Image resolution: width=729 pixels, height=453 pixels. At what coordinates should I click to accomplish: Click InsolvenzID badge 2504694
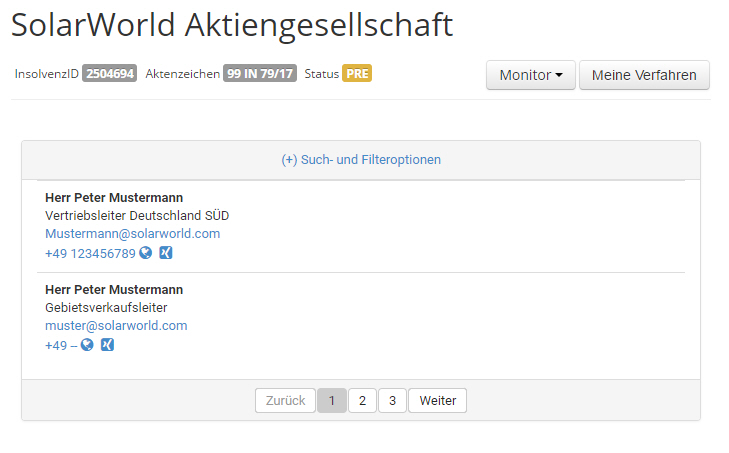[x=110, y=73]
